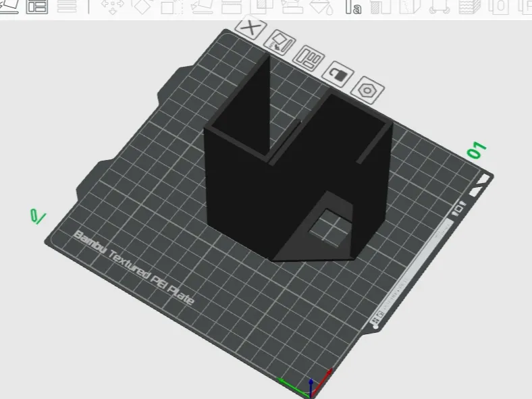The image size is (532, 399).
Task: Open plate settings hexagon icon
Action: click(367, 90)
